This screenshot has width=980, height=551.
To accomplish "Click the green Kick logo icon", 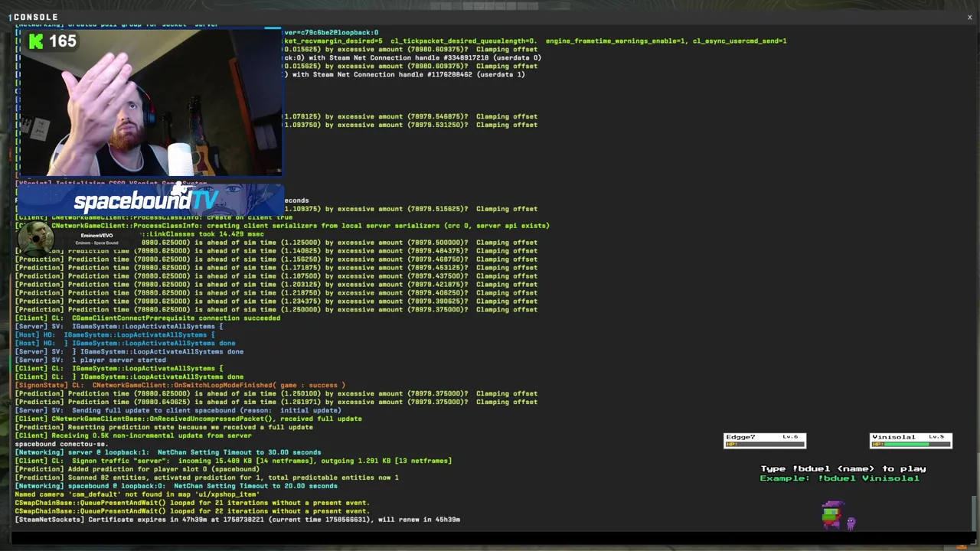I will [x=36, y=41].
